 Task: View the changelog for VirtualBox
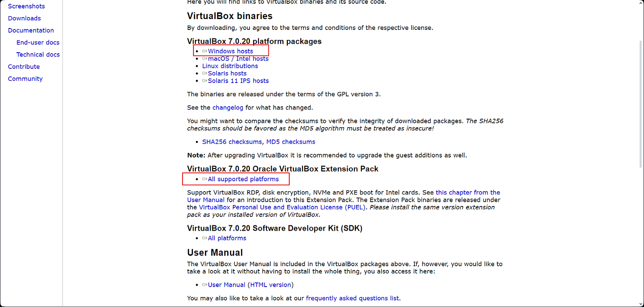coord(228,107)
